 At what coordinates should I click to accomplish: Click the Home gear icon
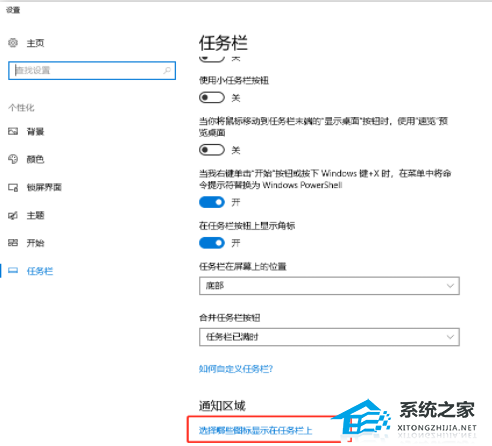[13, 43]
